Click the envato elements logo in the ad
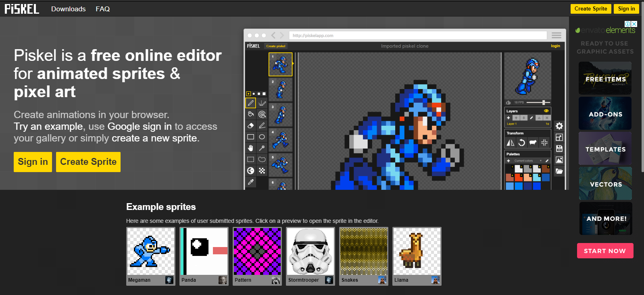The image size is (644, 295). click(605, 30)
